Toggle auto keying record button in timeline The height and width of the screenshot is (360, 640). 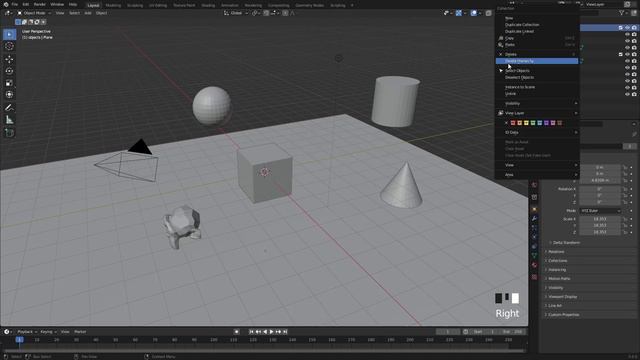pos(236,332)
